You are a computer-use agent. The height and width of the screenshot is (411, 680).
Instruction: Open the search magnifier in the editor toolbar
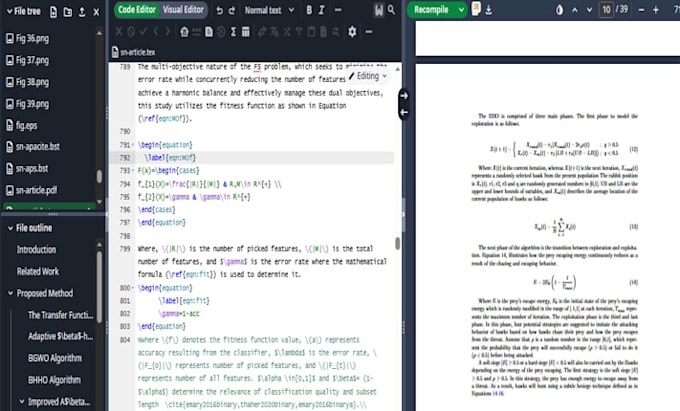pos(391,10)
